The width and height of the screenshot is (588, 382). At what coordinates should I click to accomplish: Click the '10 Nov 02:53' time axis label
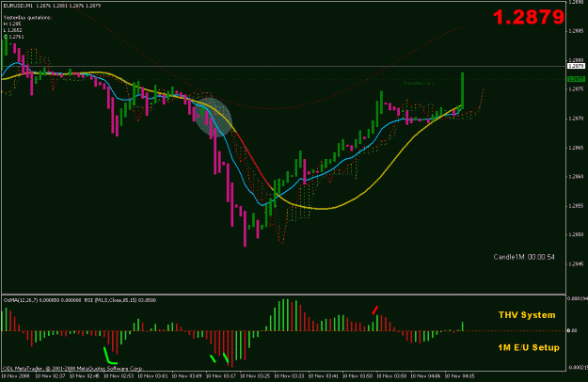click(x=119, y=376)
